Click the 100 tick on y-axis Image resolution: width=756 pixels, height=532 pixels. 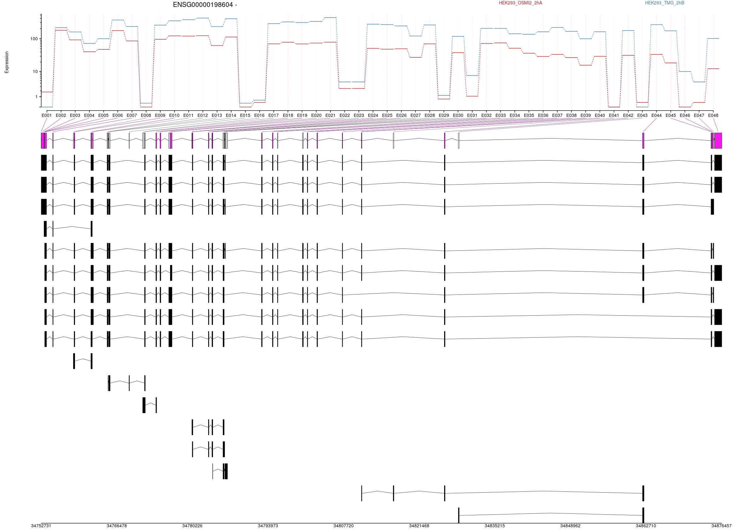coord(34,39)
